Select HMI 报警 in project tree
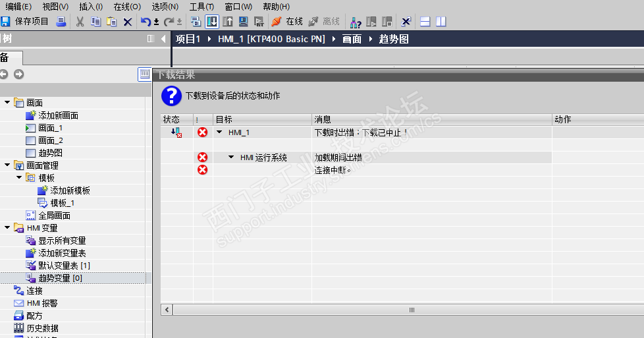This screenshot has height=338, width=644. [x=42, y=303]
